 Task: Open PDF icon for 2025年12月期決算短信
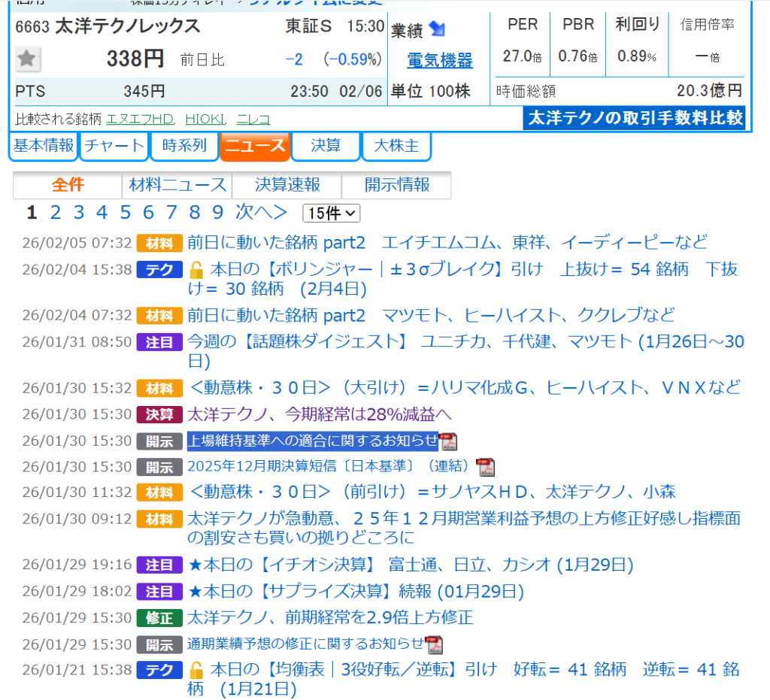(x=487, y=467)
